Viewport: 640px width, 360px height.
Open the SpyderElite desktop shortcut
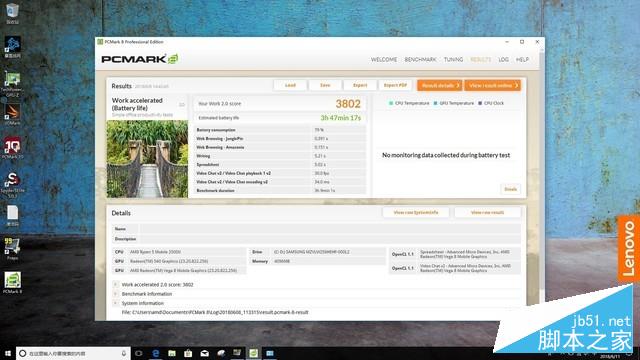tap(12, 184)
